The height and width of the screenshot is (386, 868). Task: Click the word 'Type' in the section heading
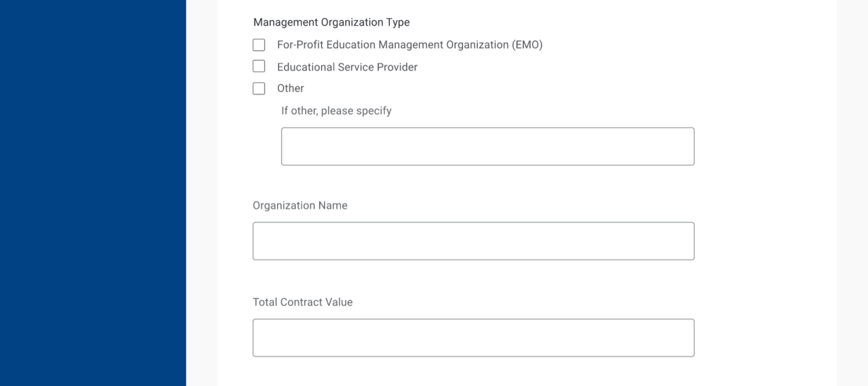tap(398, 22)
